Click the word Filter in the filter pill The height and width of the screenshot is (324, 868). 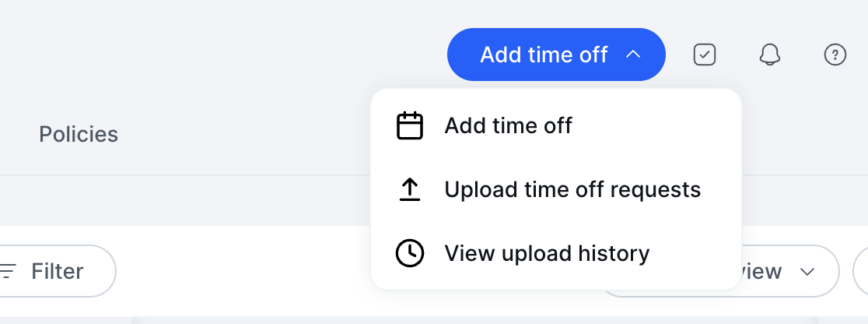coord(57,271)
